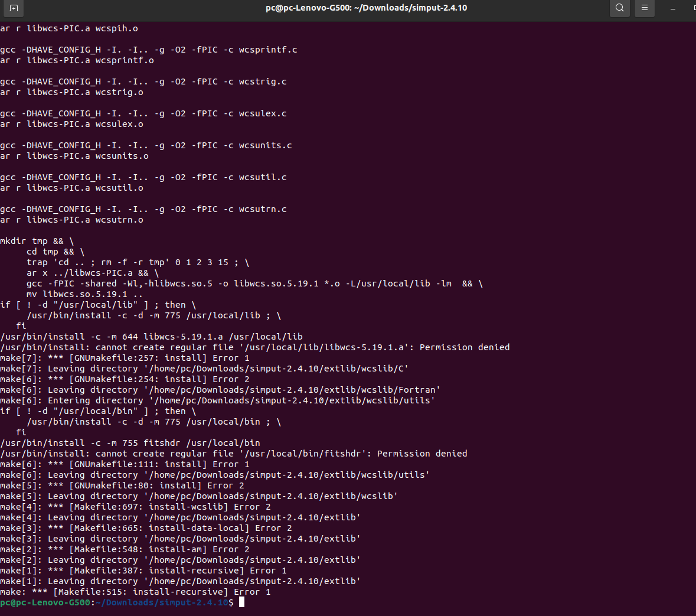Click the make[6] Entering directory wcslib/utils line

(x=217, y=400)
